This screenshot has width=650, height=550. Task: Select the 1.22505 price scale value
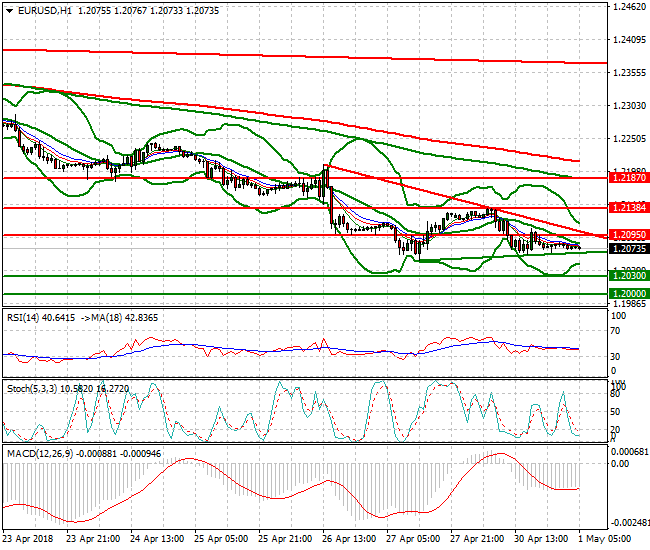(x=629, y=138)
